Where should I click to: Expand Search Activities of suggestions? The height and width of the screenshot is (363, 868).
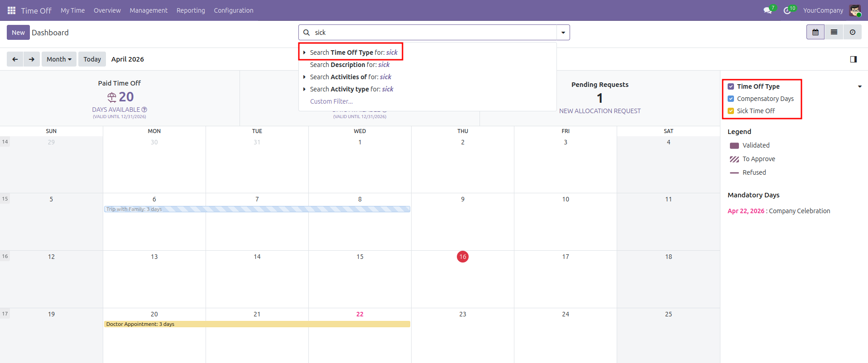click(304, 77)
